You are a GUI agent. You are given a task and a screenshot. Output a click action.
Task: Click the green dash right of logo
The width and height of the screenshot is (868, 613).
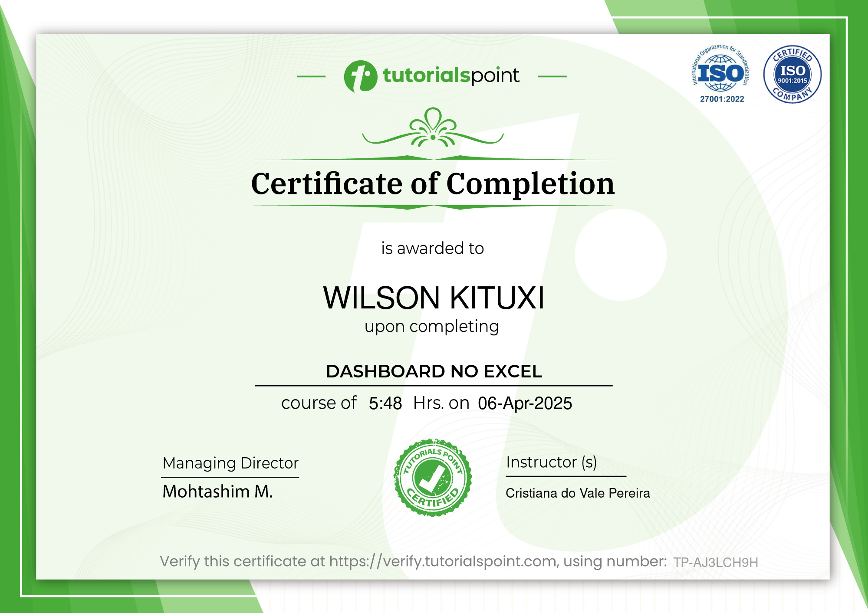pos(552,77)
